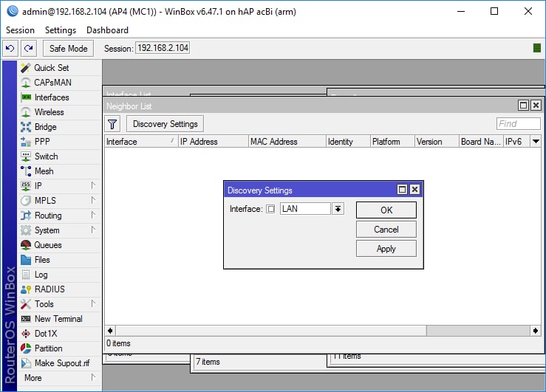Open the column selector dropdown in Neighbor List
This screenshot has width=546, height=392.
coord(536,142)
